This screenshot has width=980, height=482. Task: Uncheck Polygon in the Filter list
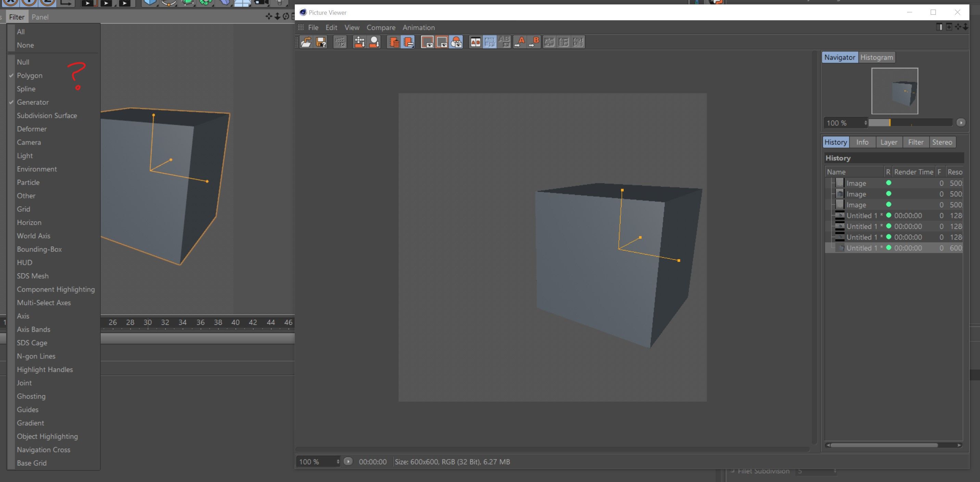click(x=29, y=75)
